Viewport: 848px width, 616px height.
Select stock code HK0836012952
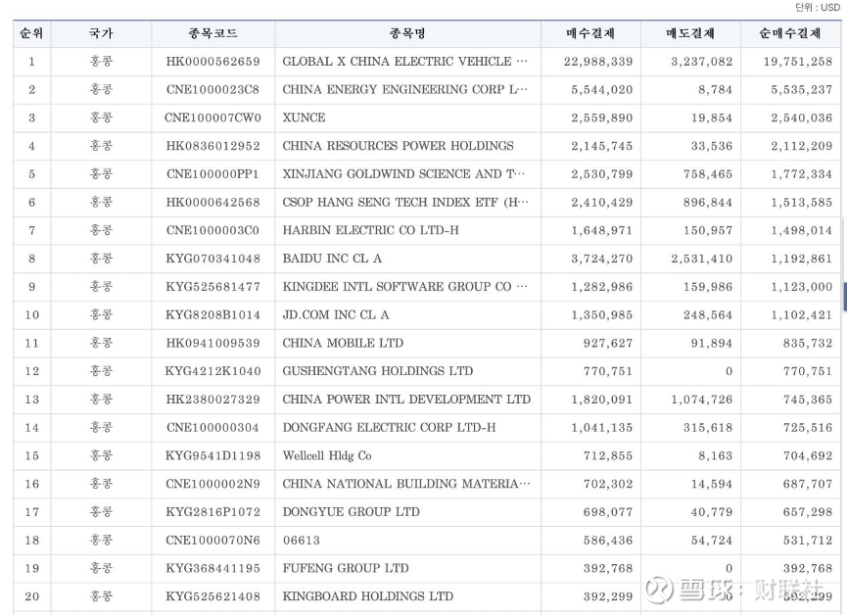coord(213,146)
